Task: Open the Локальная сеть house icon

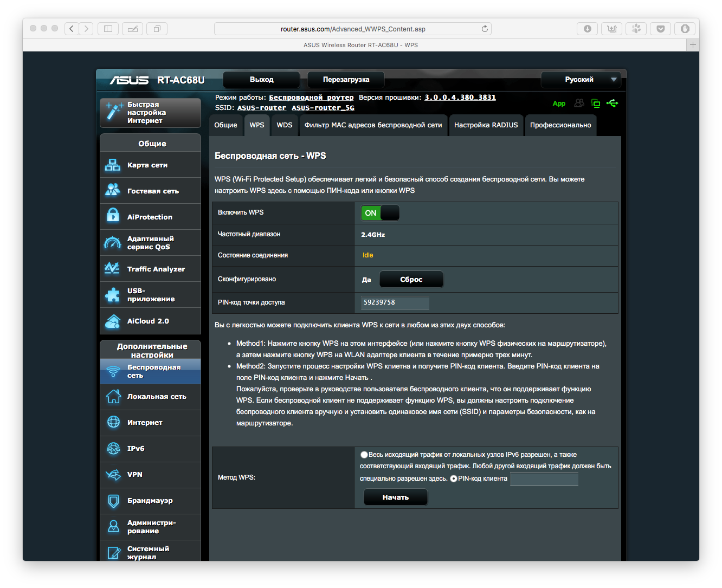Action: click(x=113, y=397)
